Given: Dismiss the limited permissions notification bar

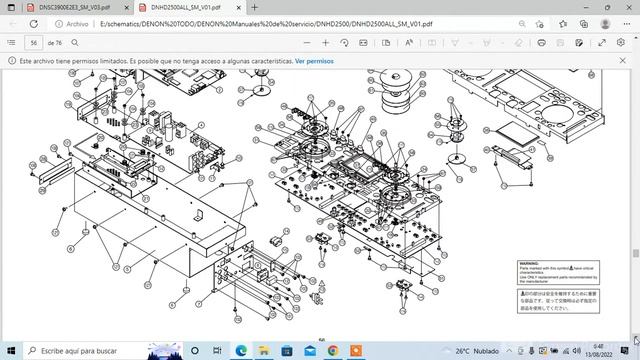Looking at the screenshot, I should [622, 61].
